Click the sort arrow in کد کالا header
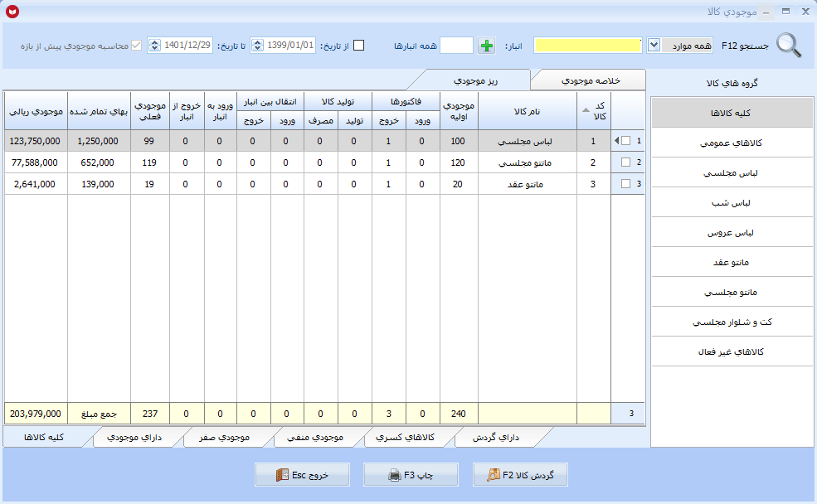Viewport: 817px width, 504px height. 586,110
